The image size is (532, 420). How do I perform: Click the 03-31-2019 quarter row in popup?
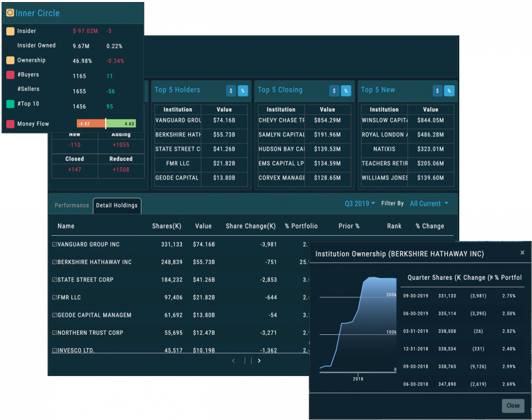point(461,331)
